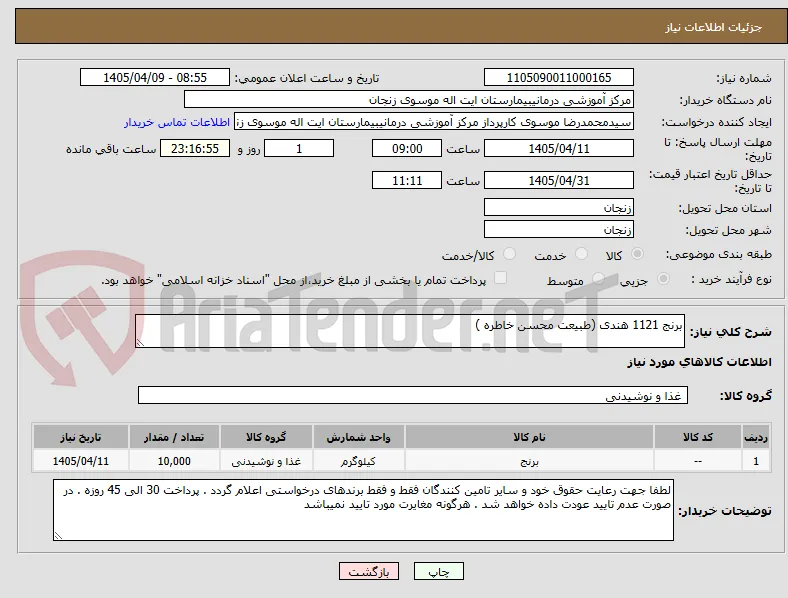788x598 pixels.
Task: Select the کالا radio button
Action: [x=637, y=254]
